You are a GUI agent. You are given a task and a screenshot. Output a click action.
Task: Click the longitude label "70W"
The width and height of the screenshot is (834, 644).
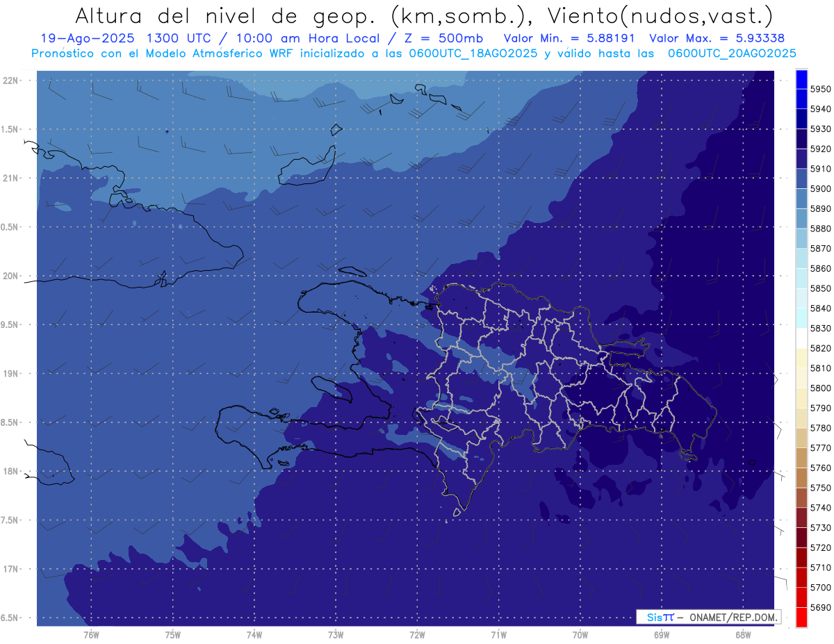(x=580, y=635)
